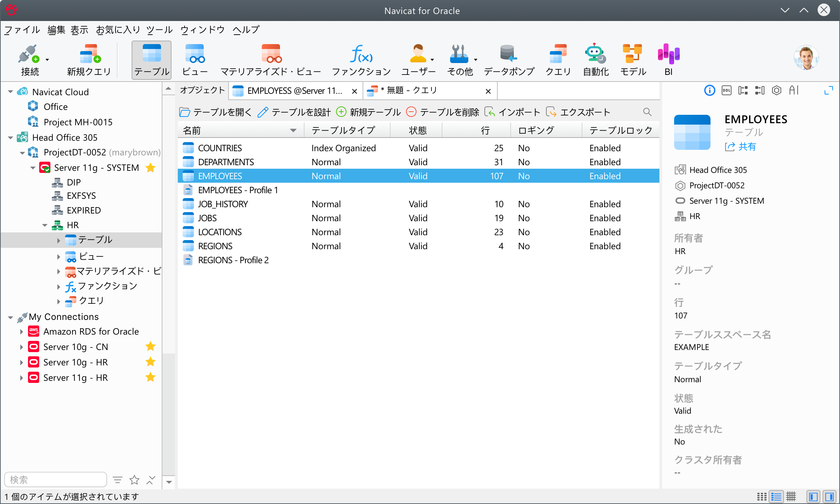The image size is (840, 504).
Task: Select the COUNTRIES table row
Action: (419, 148)
